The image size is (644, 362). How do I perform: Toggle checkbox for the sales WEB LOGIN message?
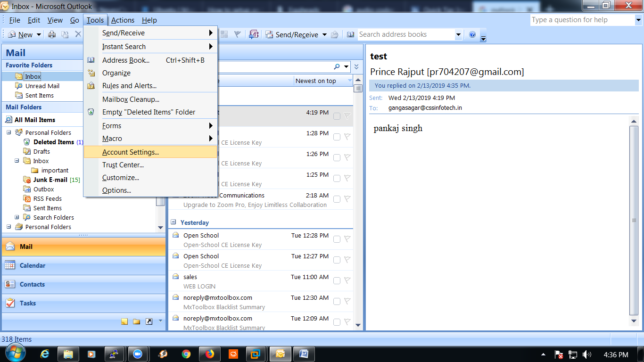[x=337, y=280]
